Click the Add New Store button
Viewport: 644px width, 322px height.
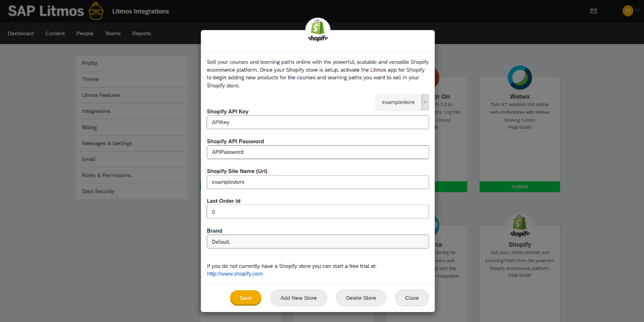click(299, 298)
